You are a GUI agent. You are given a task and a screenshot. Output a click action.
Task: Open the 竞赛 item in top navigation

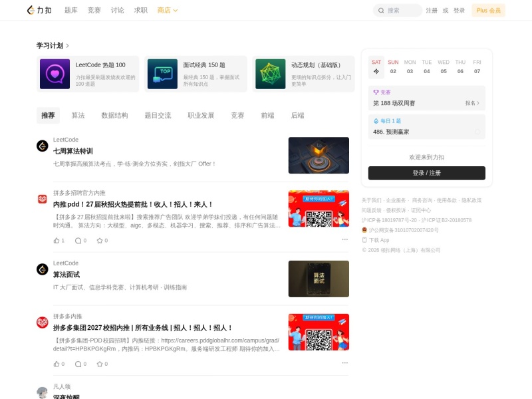coord(94,11)
